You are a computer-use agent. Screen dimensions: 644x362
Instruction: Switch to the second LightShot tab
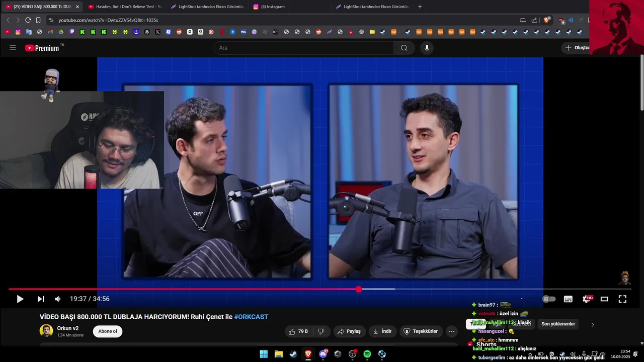pyautogui.click(x=371, y=7)
